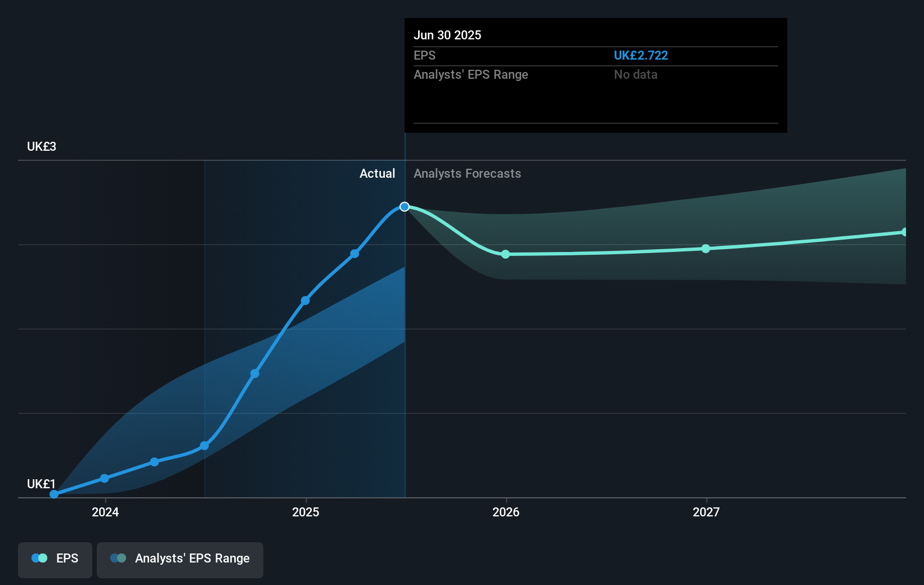This screenshot has height=585, width=924.
Task: Click the Jun 30 2025 tooltip header
Action: (448, 35)
